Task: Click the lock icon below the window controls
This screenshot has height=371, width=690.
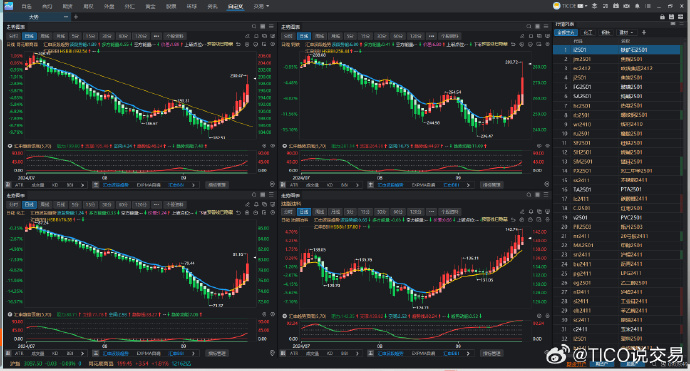Action: (x=662, y=17)
